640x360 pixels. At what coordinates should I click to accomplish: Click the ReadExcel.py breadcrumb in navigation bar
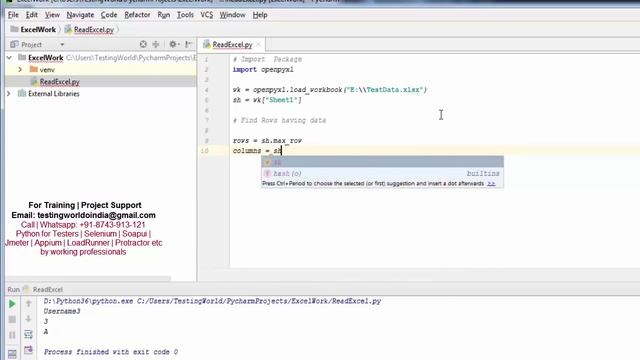[x=89, y=29]
